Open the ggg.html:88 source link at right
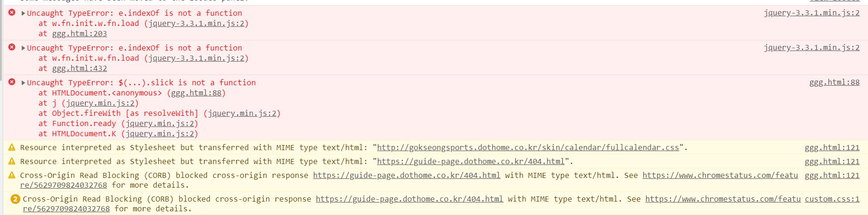This screenshot has height=215, width=868. (x=834, y=82)
